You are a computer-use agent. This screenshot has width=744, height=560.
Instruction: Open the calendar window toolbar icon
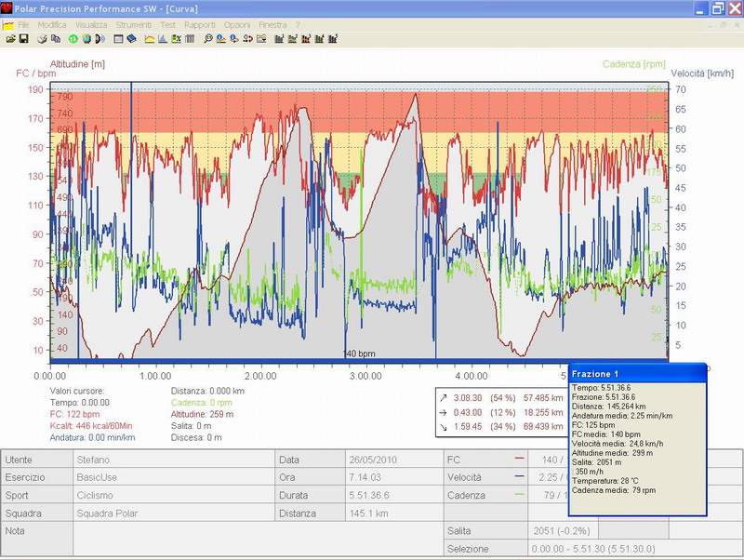[118, 39]
